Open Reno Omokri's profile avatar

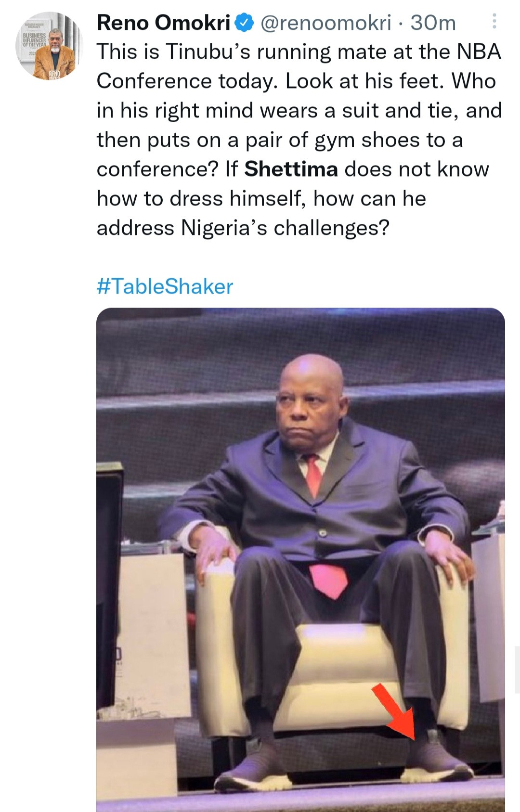[49, 46]
